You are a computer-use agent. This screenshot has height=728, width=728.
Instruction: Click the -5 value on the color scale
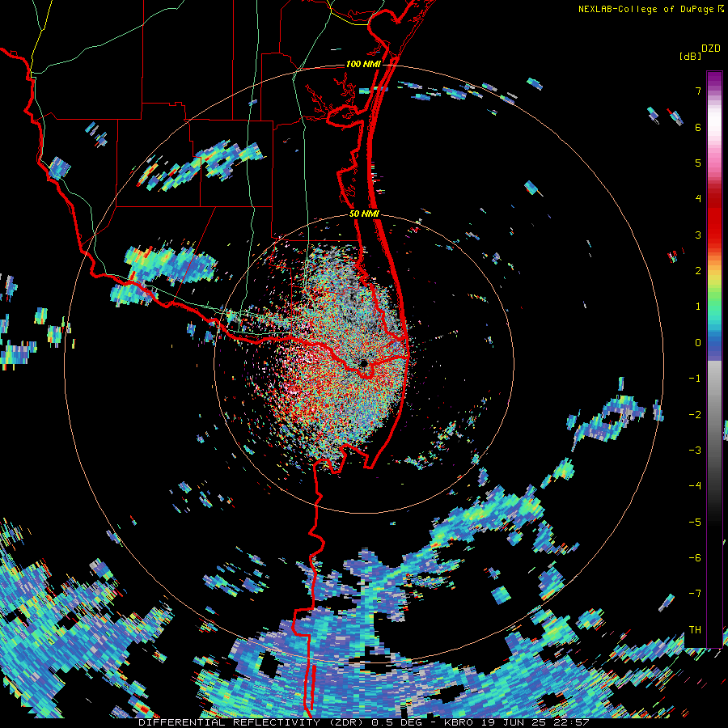695,523
